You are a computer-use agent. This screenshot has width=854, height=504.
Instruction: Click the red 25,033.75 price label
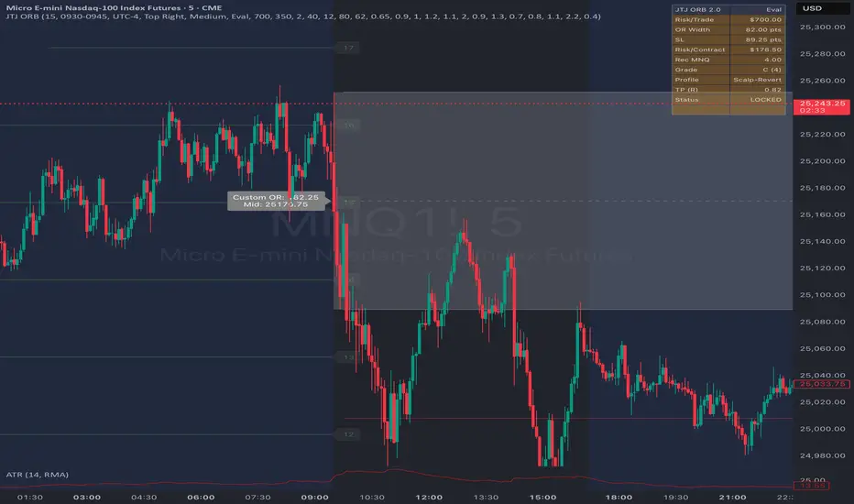(x=822, y=384)
